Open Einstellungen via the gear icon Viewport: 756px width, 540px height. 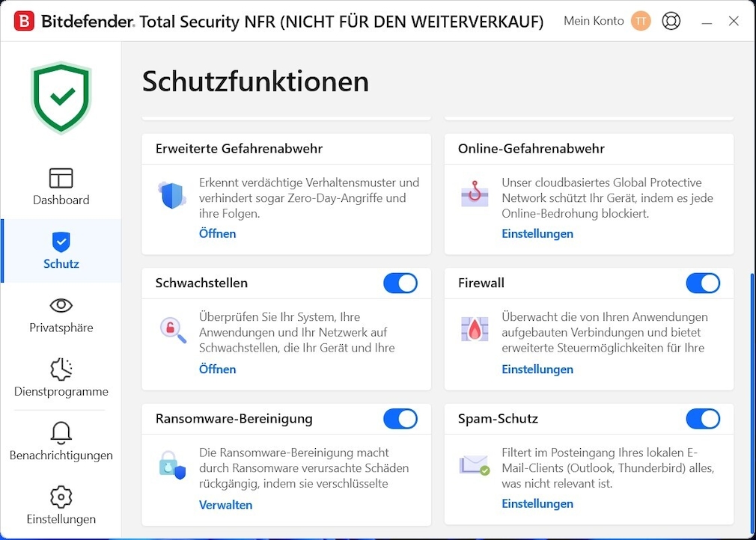pyautogui.click(x=61, y=497)
